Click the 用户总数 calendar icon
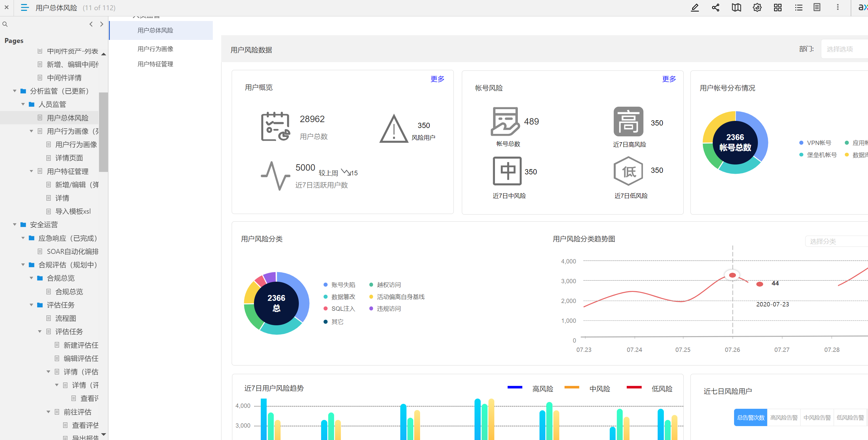 [275, 126]
